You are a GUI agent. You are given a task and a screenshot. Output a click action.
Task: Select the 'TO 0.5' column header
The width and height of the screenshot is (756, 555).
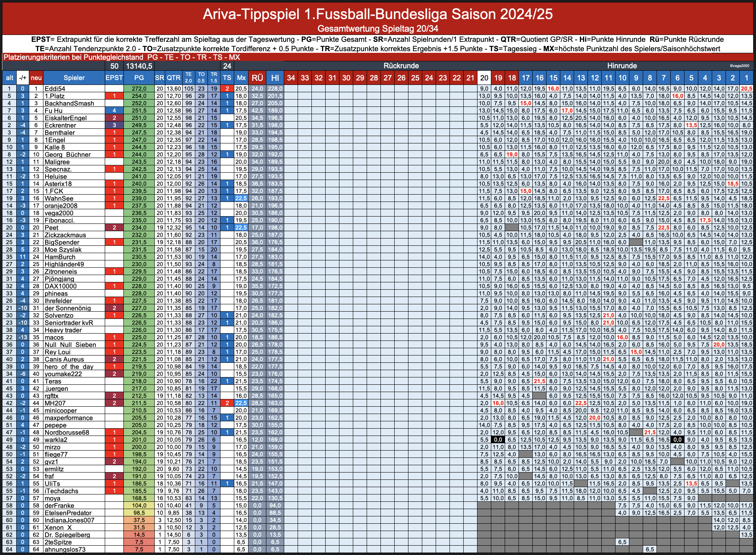pos(201,78)
